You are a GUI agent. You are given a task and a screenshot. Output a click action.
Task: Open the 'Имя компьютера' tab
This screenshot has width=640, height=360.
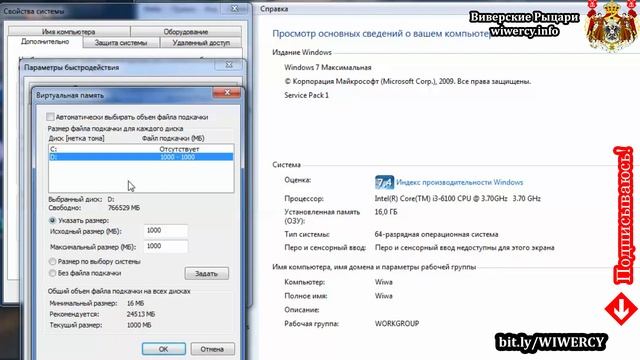pyautogui.click(x=69, y=31)
